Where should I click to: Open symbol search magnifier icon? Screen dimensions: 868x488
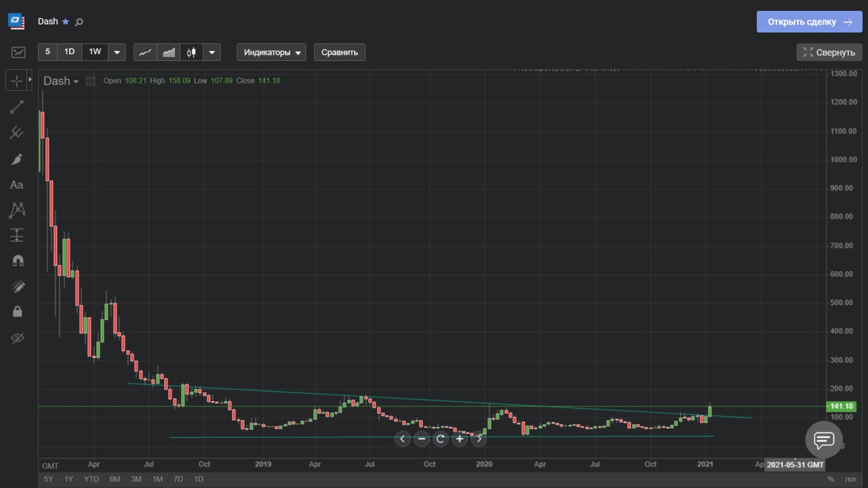click(x=79, y=22)
